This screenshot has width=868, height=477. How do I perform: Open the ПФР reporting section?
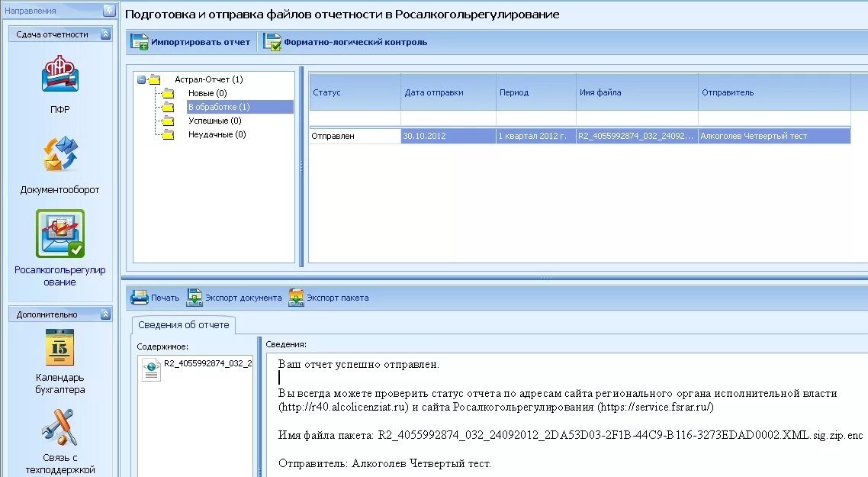tap(59, 74)
